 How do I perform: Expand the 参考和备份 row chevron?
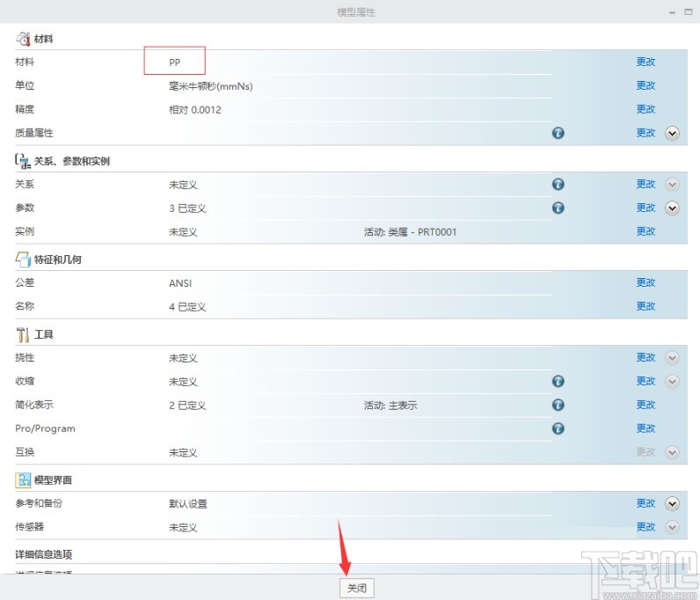[x=673, y=504]
